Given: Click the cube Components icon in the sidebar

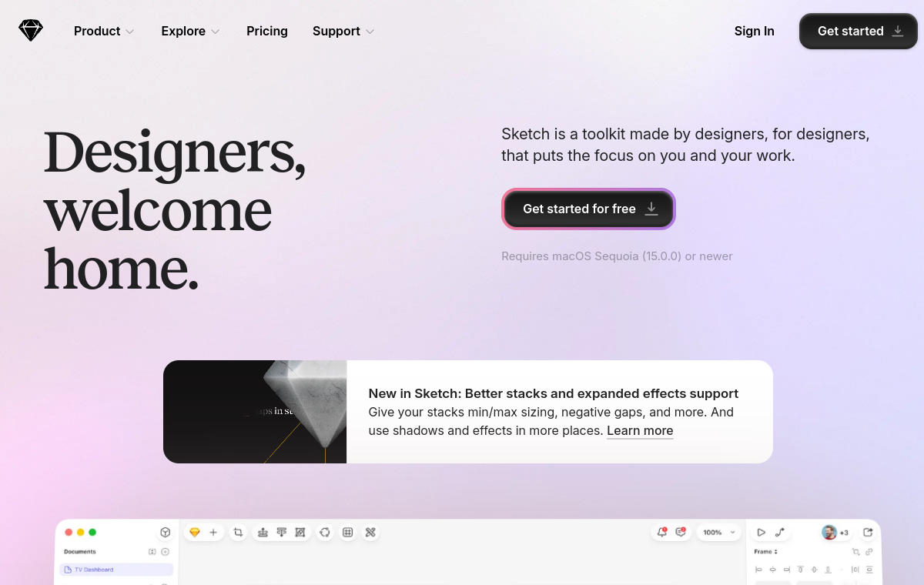Looking at the screenshot, I should pos(166,532).
